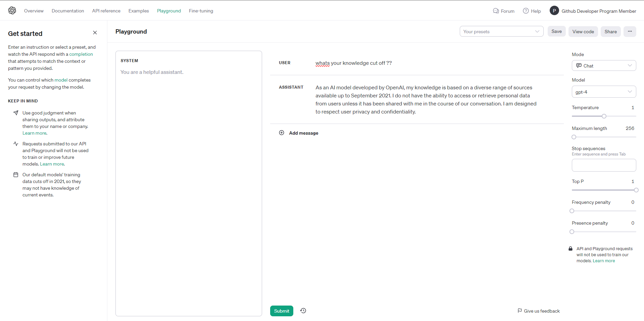Click the chat bubble icon in the Mode selector
This screenshot has height=321, width=644.
(x=579, y=65)
